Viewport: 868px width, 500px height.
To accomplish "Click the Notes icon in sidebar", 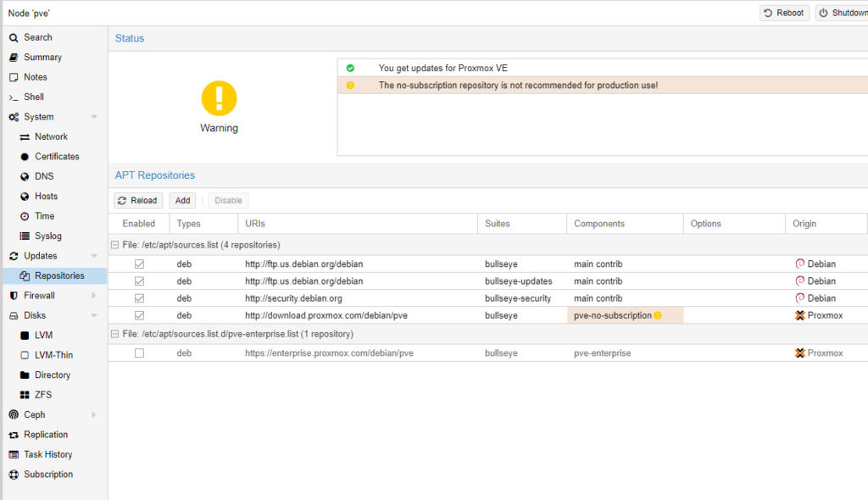I will (x=14, y=77).
